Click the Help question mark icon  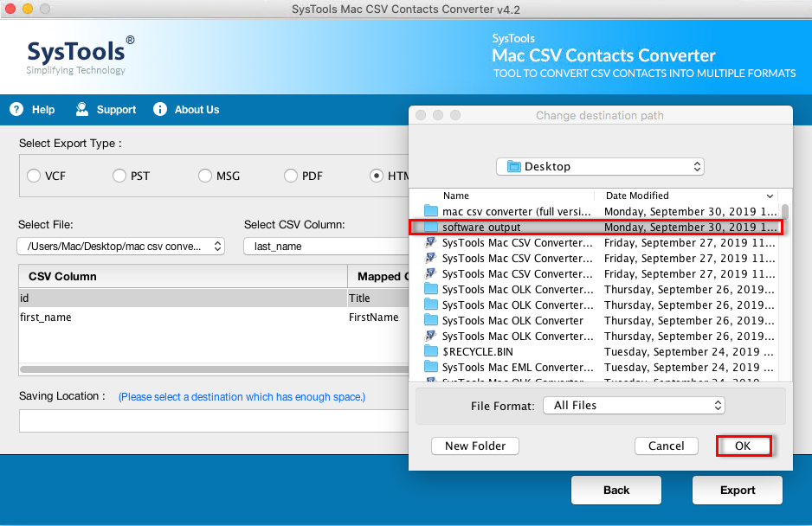(x=16, y=109)
